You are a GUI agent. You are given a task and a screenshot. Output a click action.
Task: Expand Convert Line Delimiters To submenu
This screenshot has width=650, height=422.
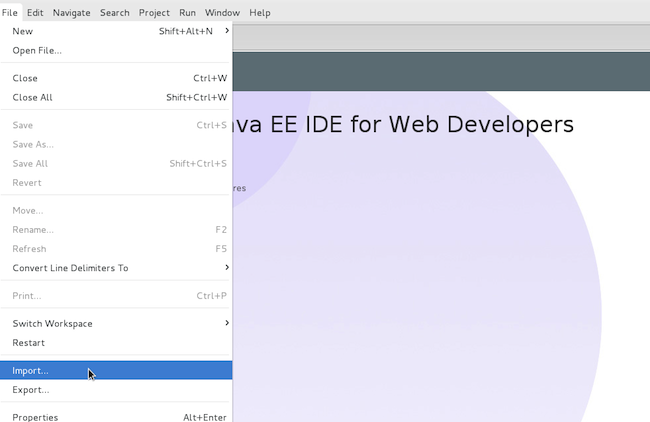(116, 268)
